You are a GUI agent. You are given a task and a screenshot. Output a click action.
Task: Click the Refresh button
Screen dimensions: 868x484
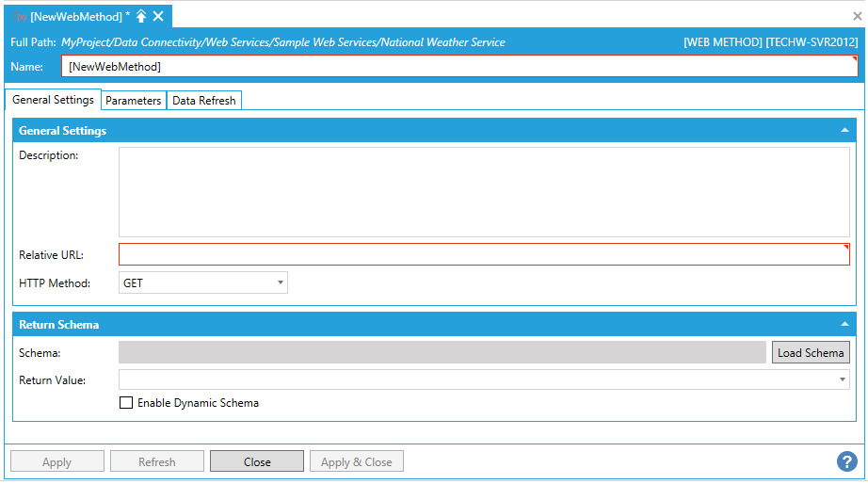156,461
